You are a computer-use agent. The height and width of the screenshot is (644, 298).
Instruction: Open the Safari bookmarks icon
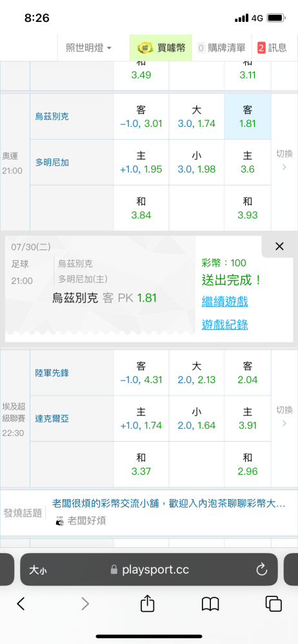210,604
